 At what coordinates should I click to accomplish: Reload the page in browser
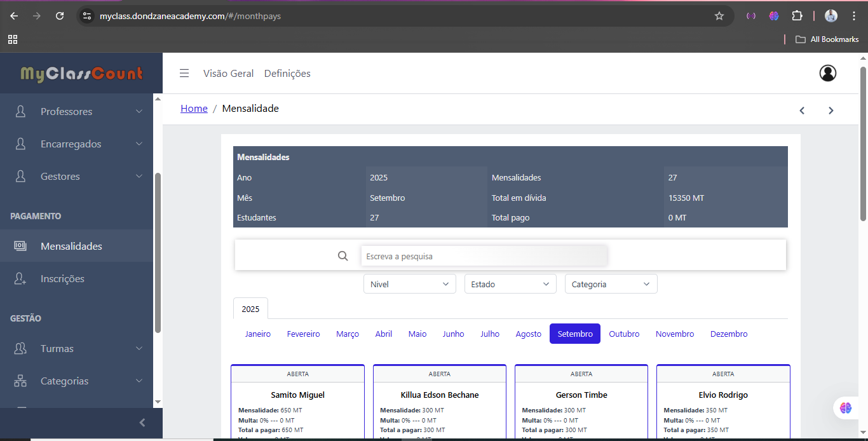[x=60, y=16]
